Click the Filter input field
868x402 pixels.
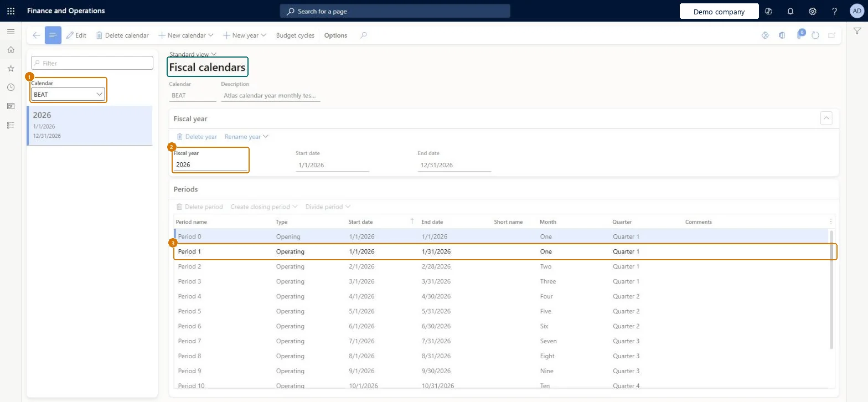click(x=92, y=63)
